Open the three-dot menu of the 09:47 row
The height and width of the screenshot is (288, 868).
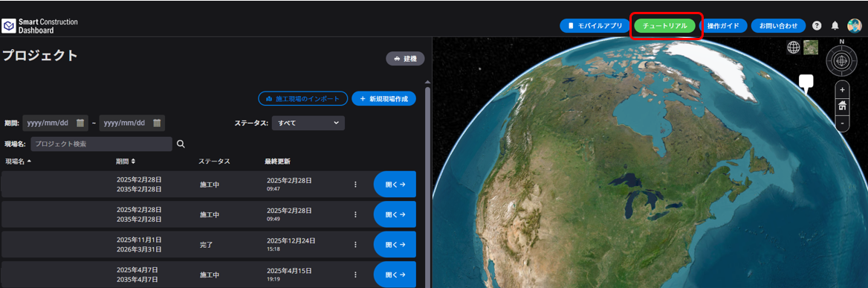355,185
